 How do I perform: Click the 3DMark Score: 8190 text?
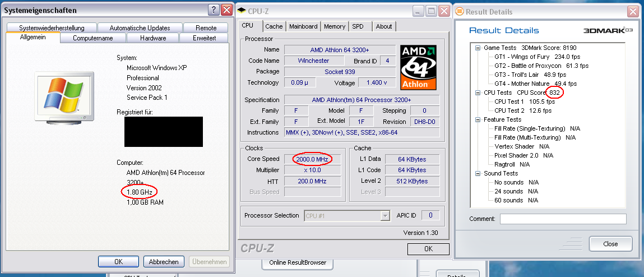pos(549,48)
